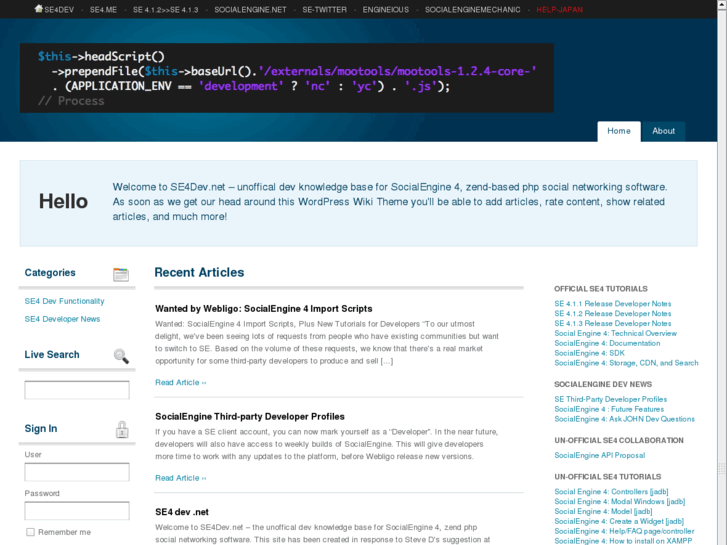Switch to the Home tab
The width and height of the screenshot is (727, 545).
pyautogui.click(x=619, y=131)
